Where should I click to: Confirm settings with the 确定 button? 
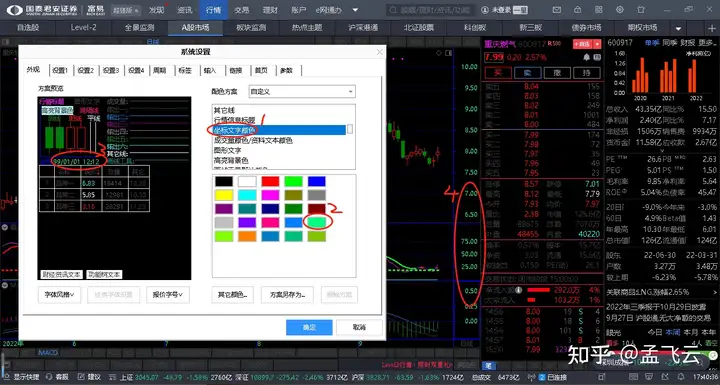pyautogui.click(x=309, y=328)
